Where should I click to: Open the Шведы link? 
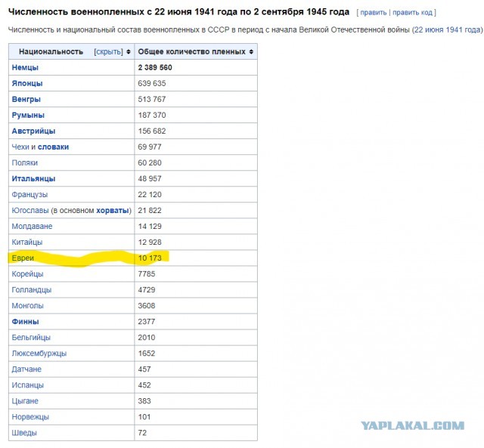[24, 433]
